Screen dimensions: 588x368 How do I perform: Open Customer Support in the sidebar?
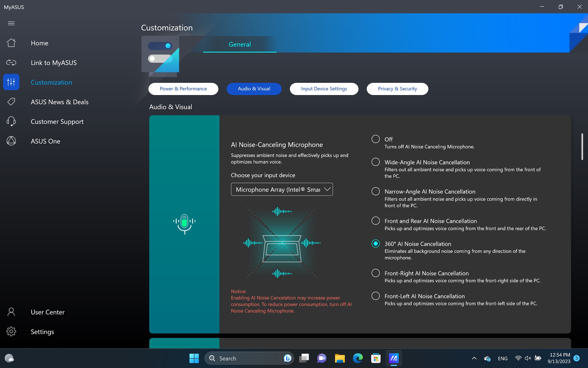tap(57, 122)
